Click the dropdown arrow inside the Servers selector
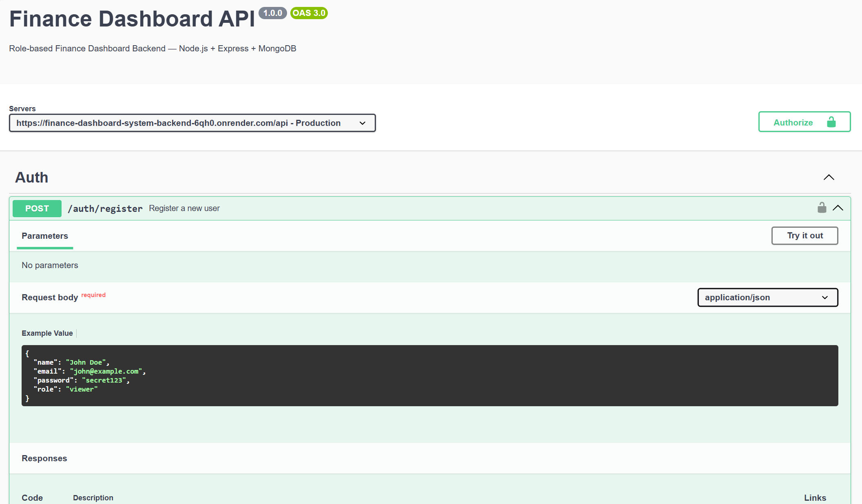Image resolution: width=862 pixels, height=504 pixels. [362, 123]
